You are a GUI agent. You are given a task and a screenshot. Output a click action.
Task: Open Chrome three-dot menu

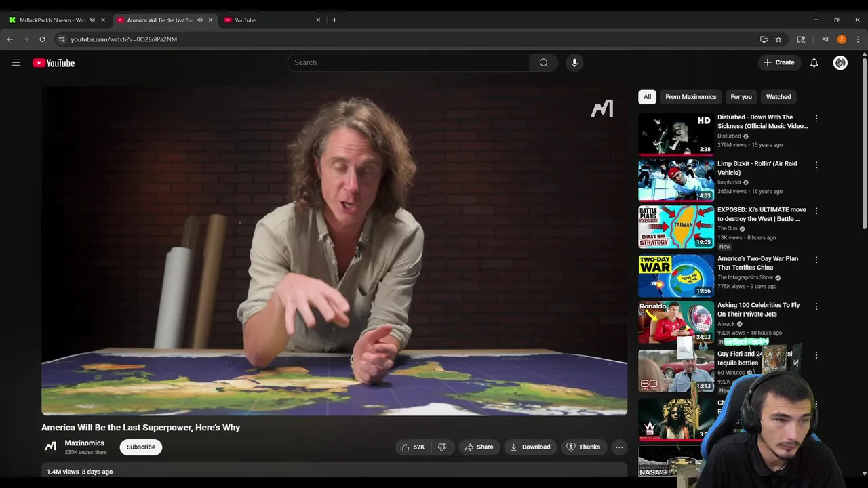coord(858,39)
